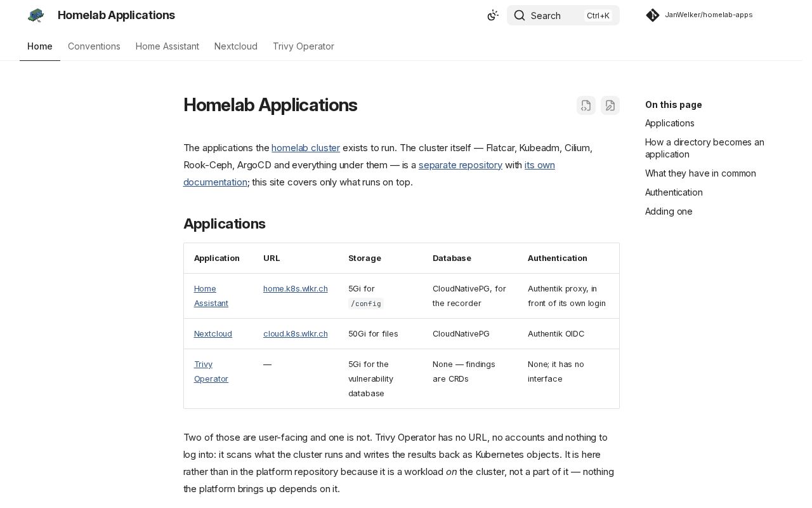This screenshot has width=812, height=508.
Task: Jump to What they have in common
Action: [700, 173]
